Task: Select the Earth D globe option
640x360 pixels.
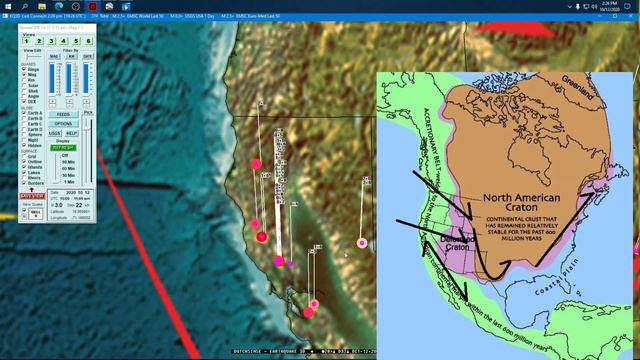Action: tap(24, 129)
